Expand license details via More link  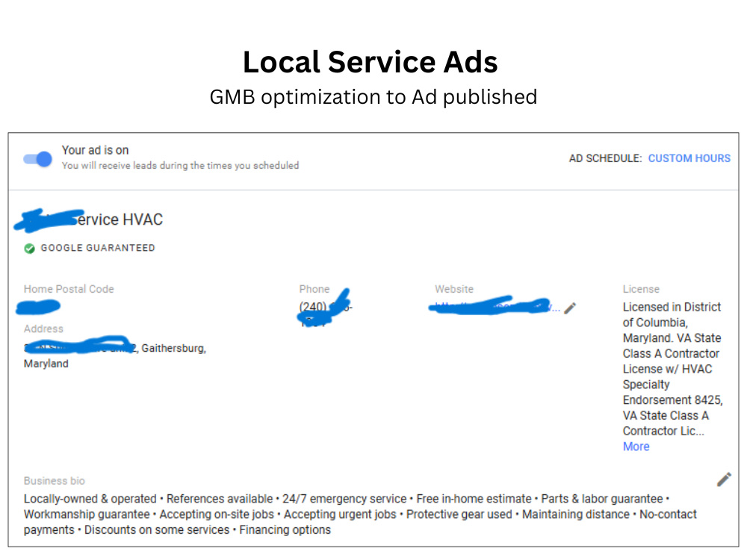pyautogui.click(x=636, y=447)
